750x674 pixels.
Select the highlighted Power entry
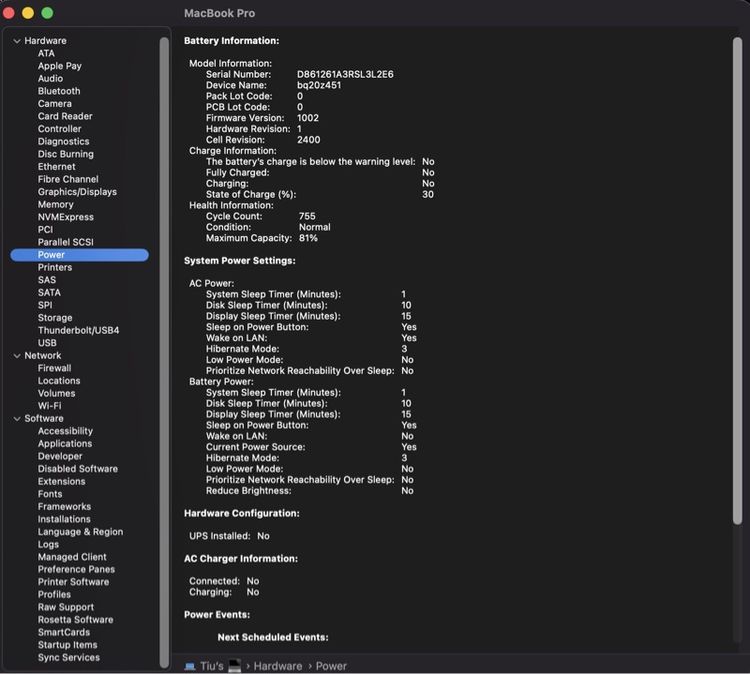click(x=79, y=255)
